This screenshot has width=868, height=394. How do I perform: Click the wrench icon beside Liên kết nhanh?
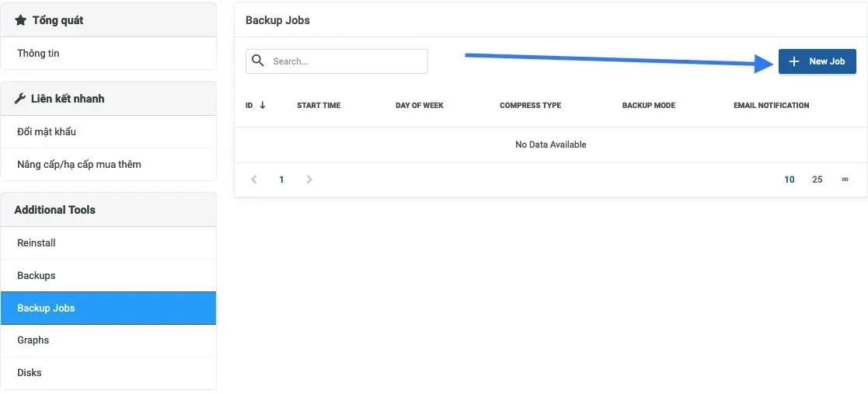coord(20,99)
